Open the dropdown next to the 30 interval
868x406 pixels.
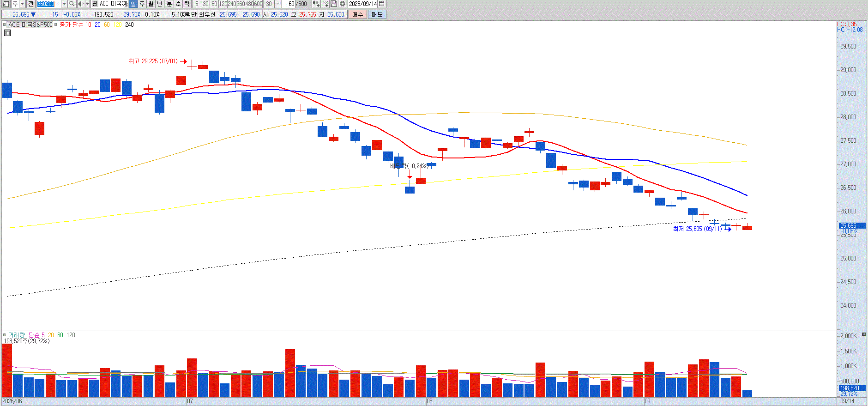[277, 4]
